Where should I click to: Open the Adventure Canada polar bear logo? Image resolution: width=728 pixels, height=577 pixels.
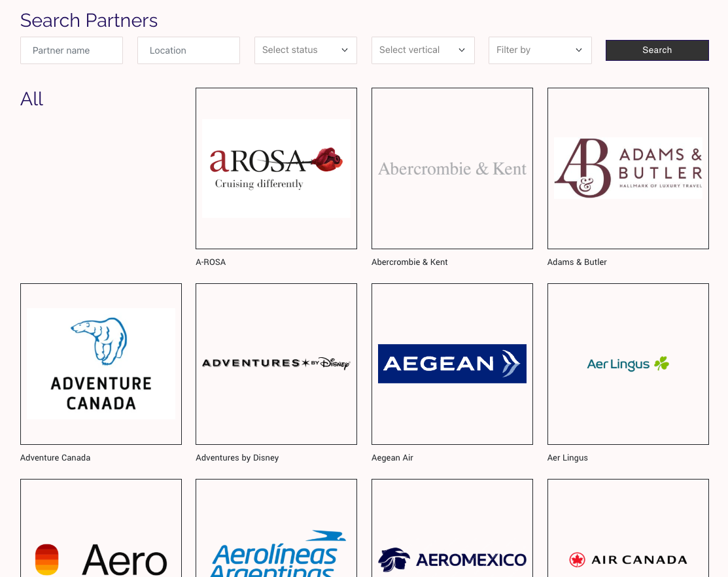coord(101,364)
